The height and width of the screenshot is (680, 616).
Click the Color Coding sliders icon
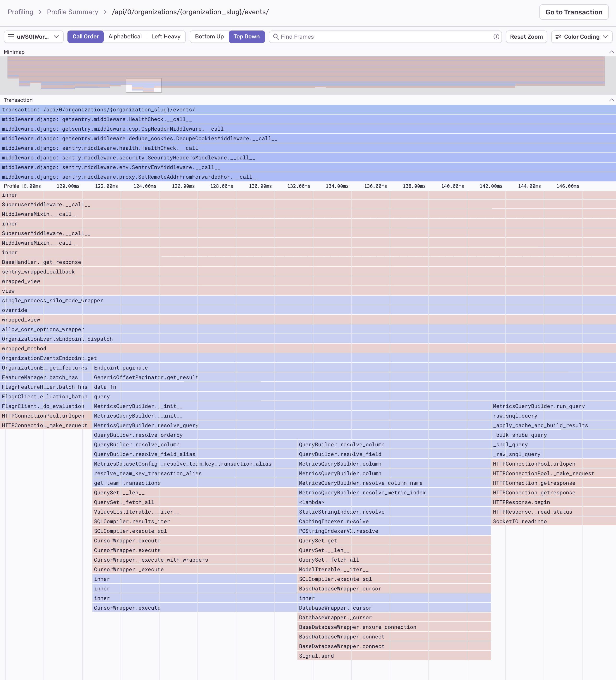pos(558,37)
